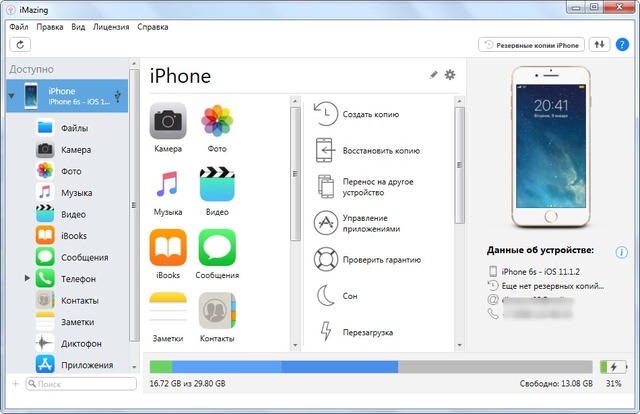Click Перенос на другое устройство action
Viewport: 640px width, 414px height.
[377, 187]
